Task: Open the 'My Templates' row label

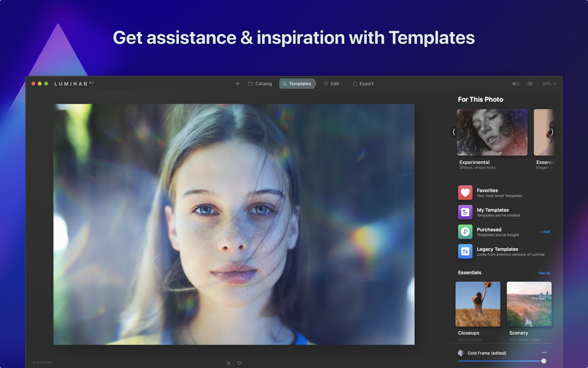Action: (492, 210)
